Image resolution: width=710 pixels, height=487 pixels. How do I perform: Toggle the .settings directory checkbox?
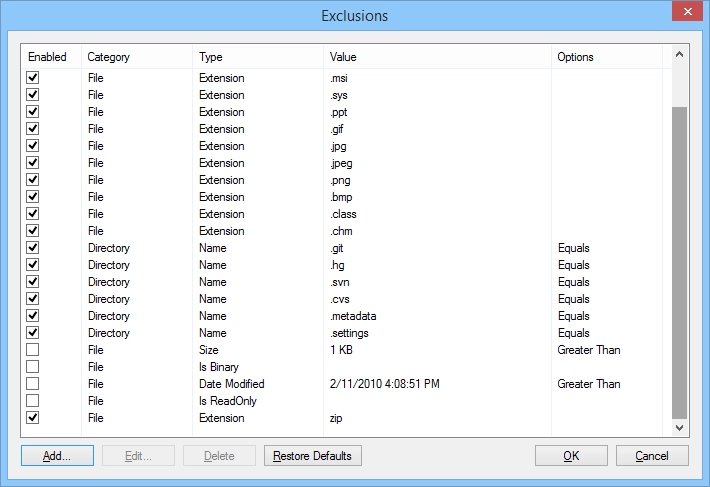pos(33,333)
